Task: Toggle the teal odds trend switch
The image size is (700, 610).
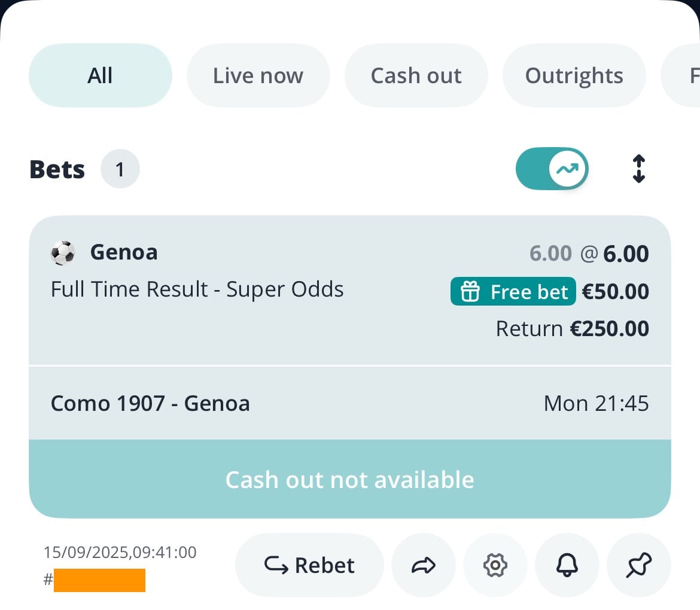Action: tap(552, 169)
